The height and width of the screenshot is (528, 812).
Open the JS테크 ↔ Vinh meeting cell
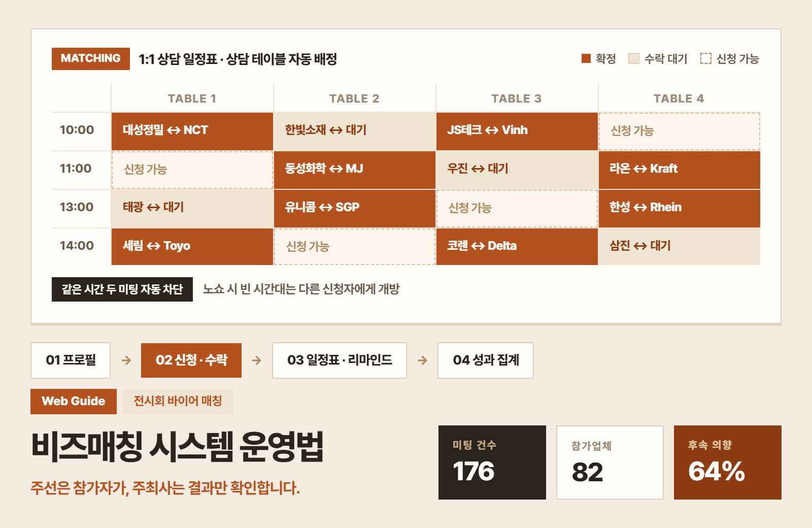click(517, 131)
